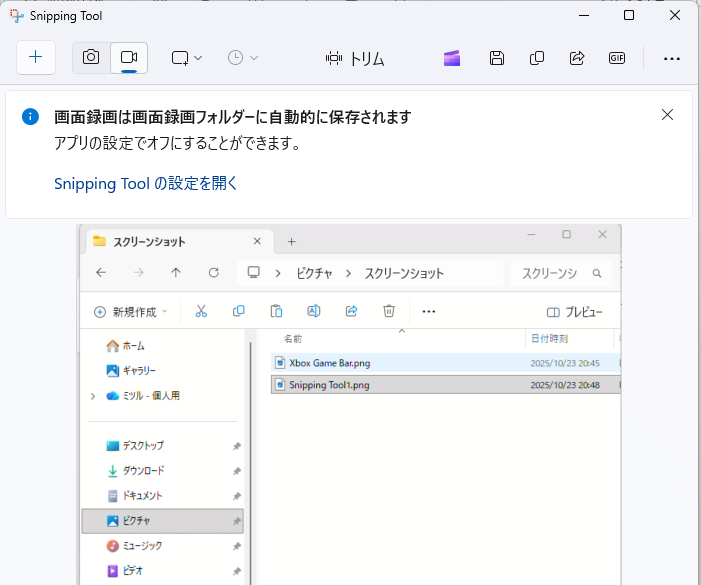Toggle the プレビュー preview pane
This screenshot has height=585, width=701.
[575, 312]
